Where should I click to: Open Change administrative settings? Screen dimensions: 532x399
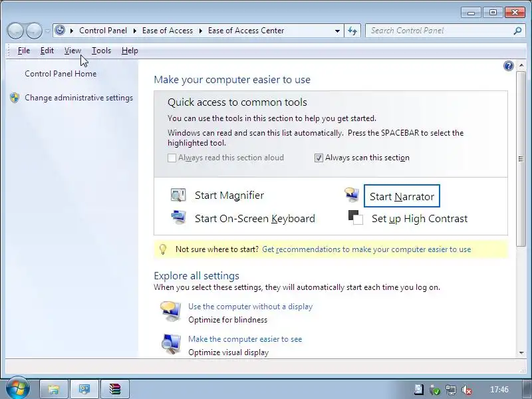[x=78, y=98]
